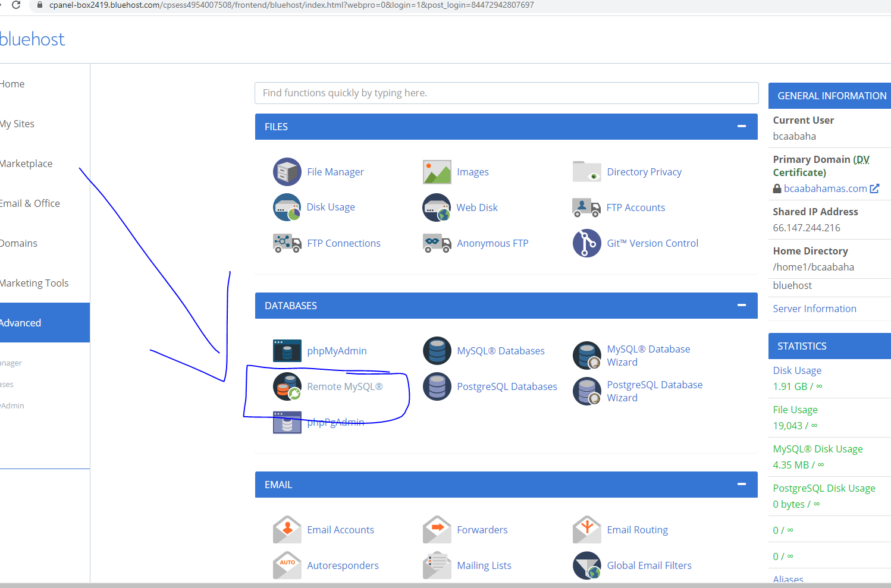Go to Marketplace in the sidebar

pyautogui.click(x=27, y=163)
